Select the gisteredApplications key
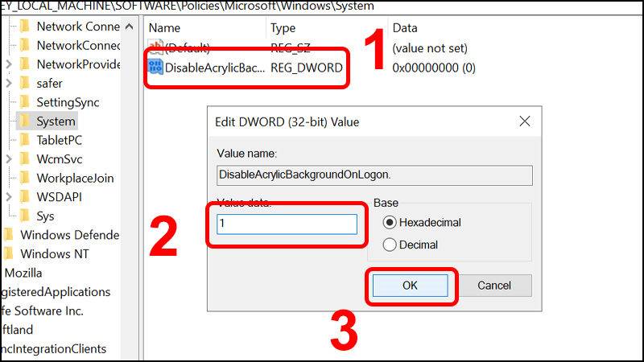This screenshot has width=644, height=362. [56, 292]
